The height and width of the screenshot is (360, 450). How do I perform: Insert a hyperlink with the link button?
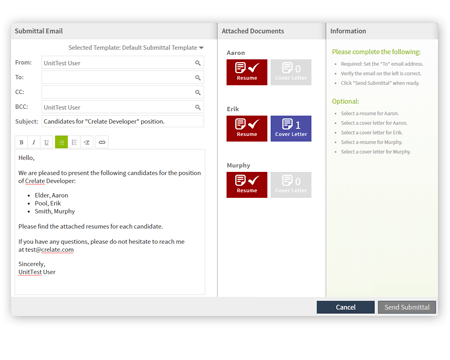click(x=102, y=142)
